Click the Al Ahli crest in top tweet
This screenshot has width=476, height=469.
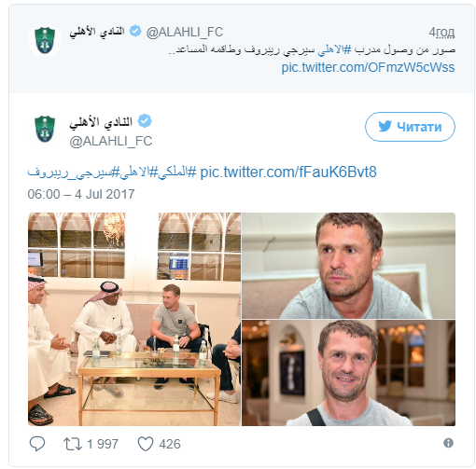45,40
